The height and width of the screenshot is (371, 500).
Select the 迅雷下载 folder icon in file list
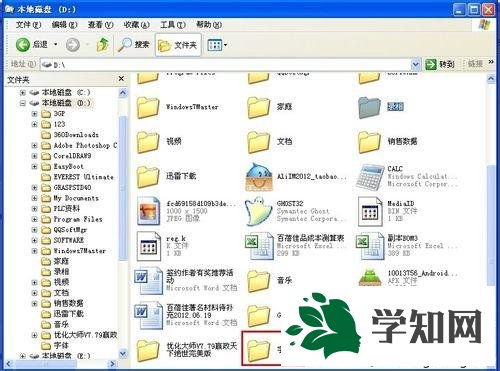[148, 176]
